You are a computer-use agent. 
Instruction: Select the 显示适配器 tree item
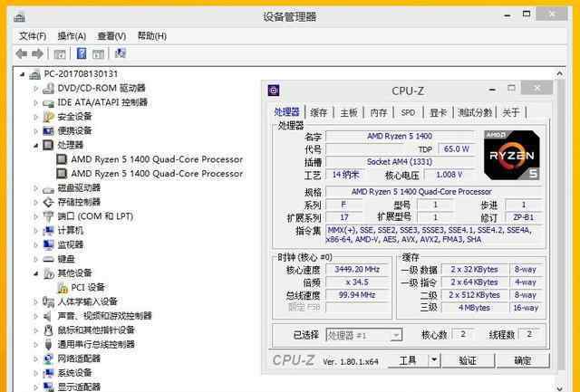[79, 387]
